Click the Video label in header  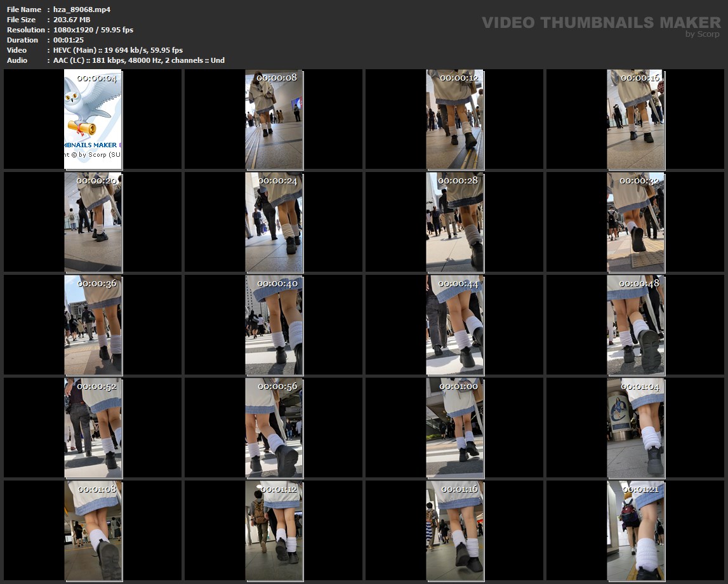tap(17, 50)
